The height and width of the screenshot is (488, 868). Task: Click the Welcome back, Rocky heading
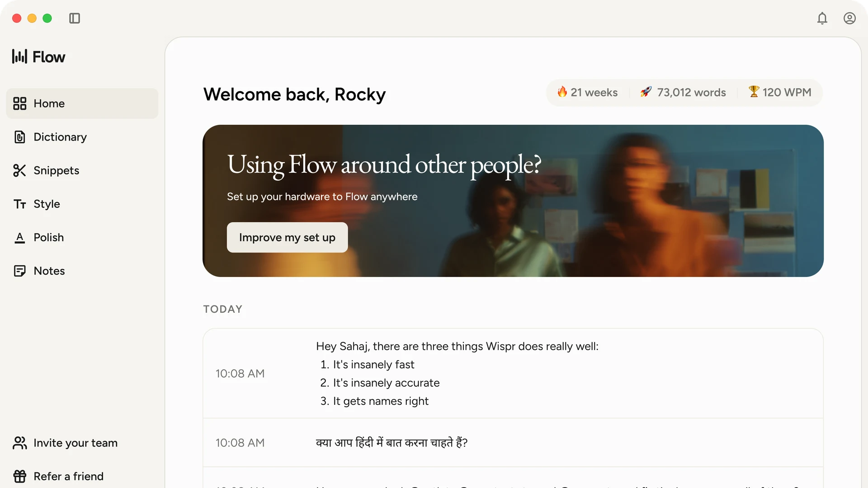tap(294, 94)
